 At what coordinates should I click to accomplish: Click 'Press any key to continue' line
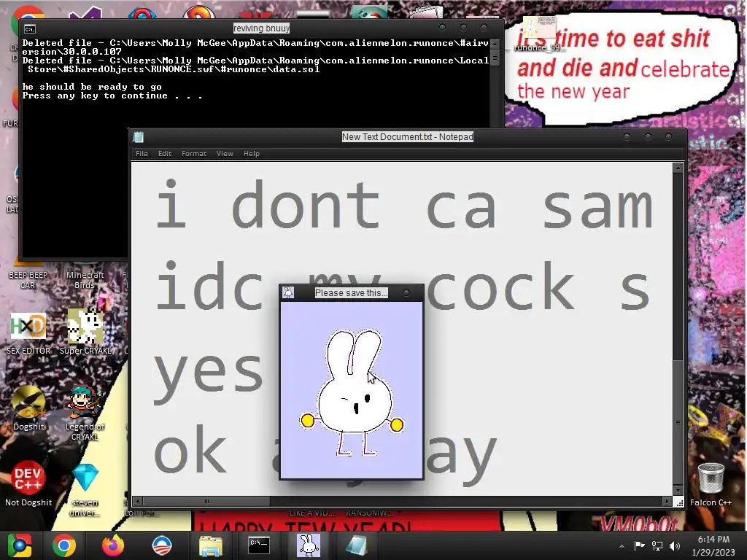(112, 96)
